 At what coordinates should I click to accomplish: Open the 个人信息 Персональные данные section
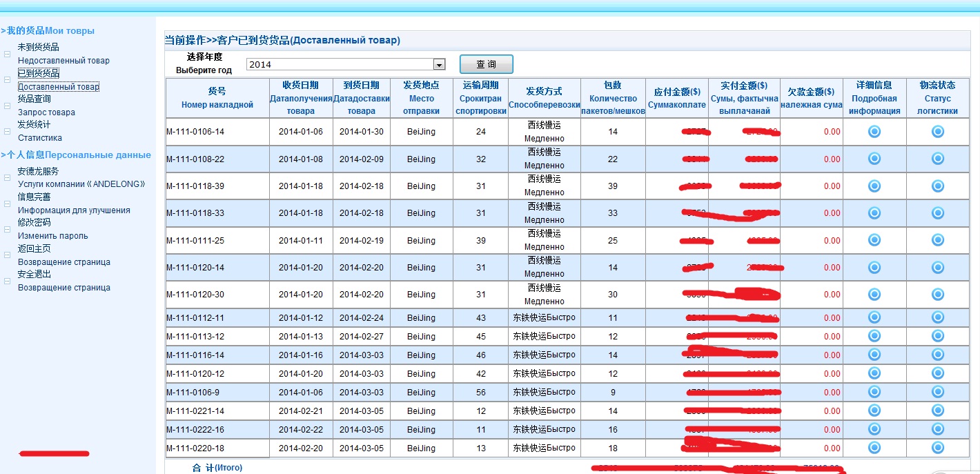pos(77,155)
